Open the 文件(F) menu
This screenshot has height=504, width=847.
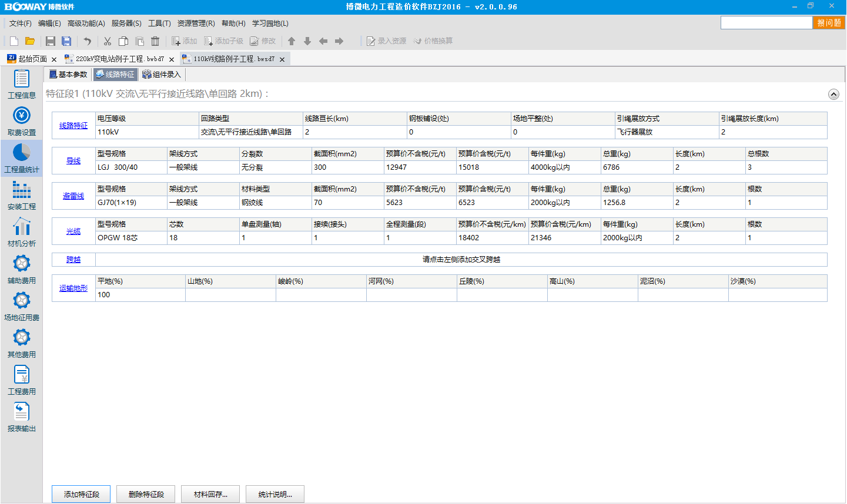coord(21,23)
